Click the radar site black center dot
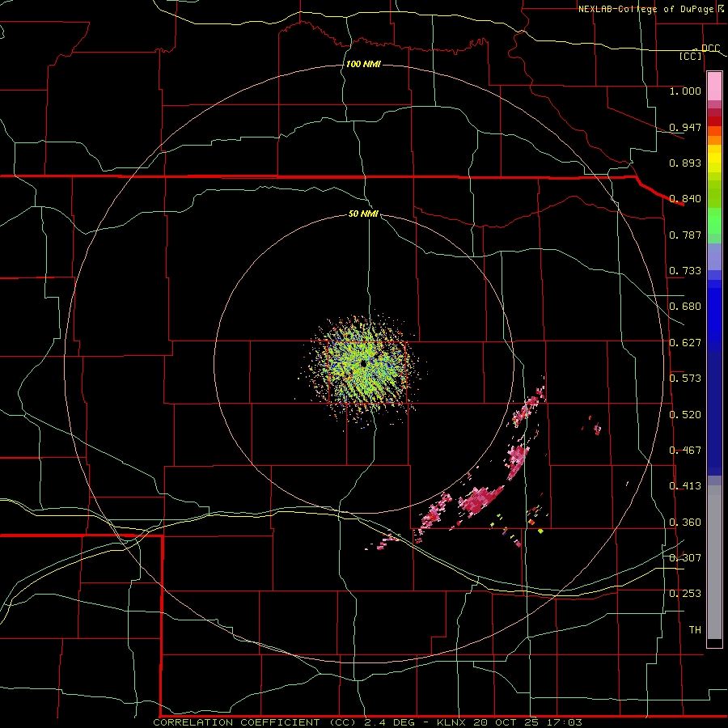Viewport: 728px width, 728px height. point(363,363)
